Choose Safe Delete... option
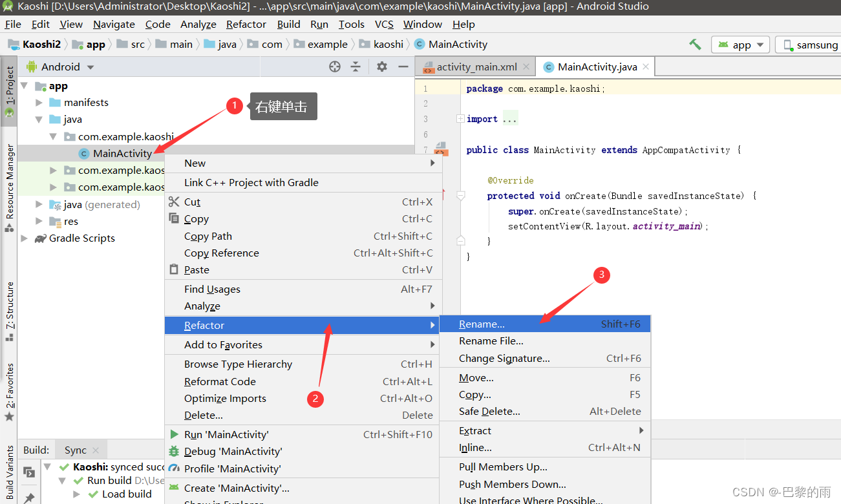The width and height of the screenshot is (841, 504). (x=545, y=411)
